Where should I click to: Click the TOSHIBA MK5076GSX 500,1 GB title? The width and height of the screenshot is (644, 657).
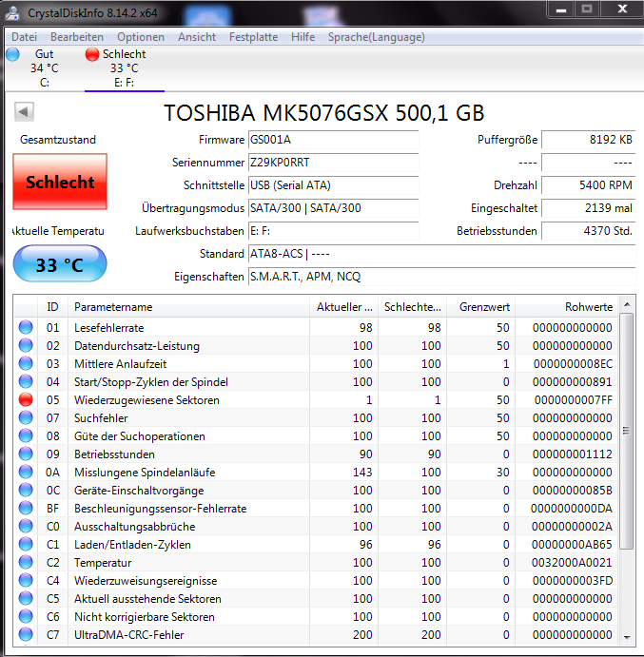coord(323,113)
